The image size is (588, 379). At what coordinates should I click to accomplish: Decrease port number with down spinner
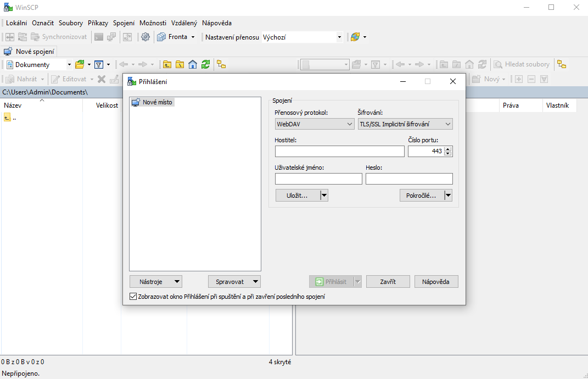[448, 153]
